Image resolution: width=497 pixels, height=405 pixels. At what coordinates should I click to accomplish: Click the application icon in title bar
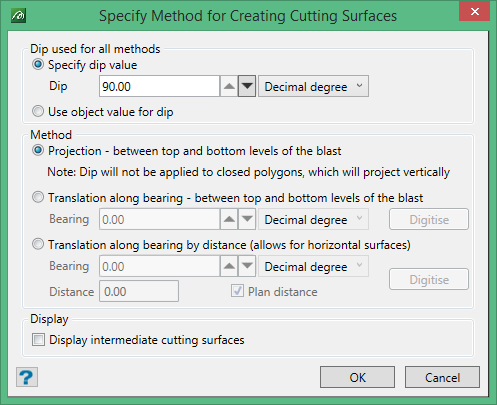coord(18,16)
